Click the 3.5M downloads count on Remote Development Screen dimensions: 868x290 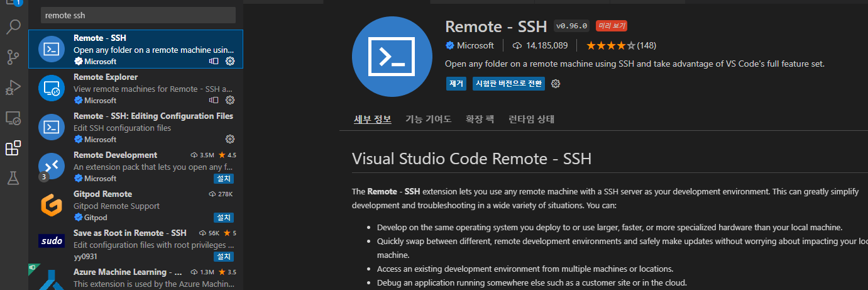coord(202,155)
